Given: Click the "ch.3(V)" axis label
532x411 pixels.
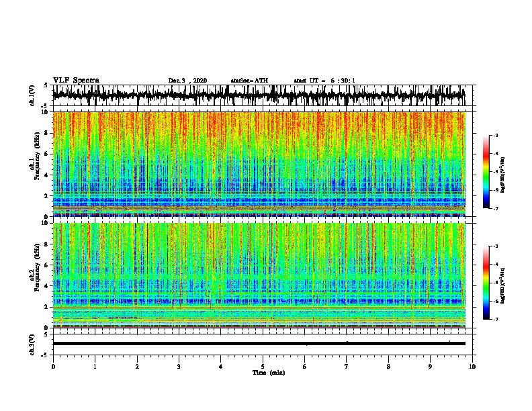Looking at the screenshot, I should (32, 345).
